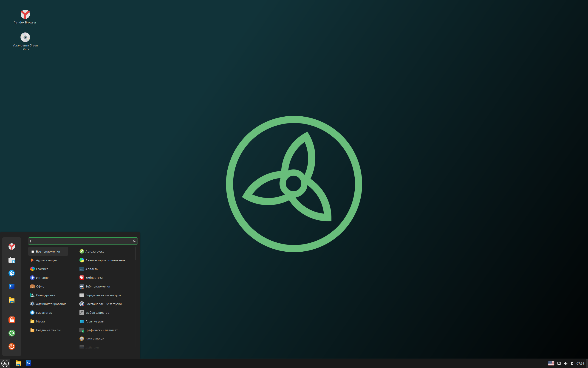The height and width of the screenshot is (368, 588).
Task: Log out using the green arrow icon
Action: pyautogui.click(x=12, y=333)
